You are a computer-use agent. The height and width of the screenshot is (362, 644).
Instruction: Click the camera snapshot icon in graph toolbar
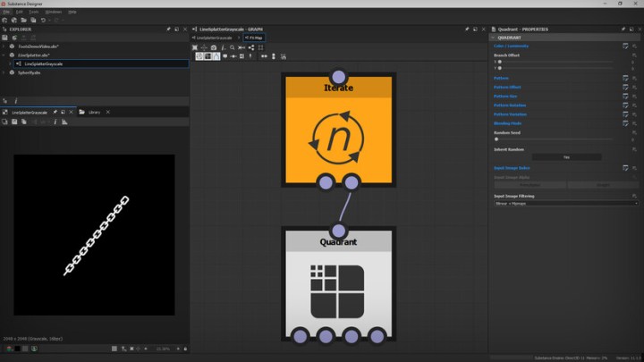point(213,47)
